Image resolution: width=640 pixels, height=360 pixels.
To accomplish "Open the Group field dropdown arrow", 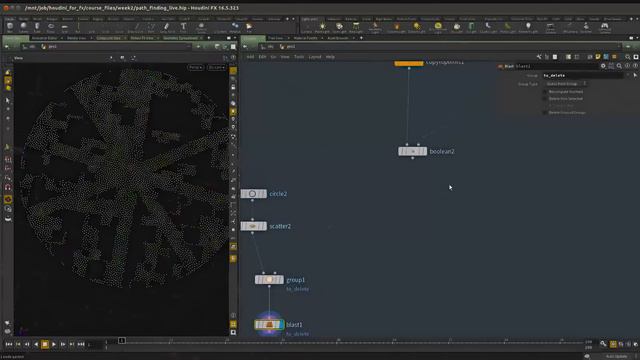I will tap(628, 76).
